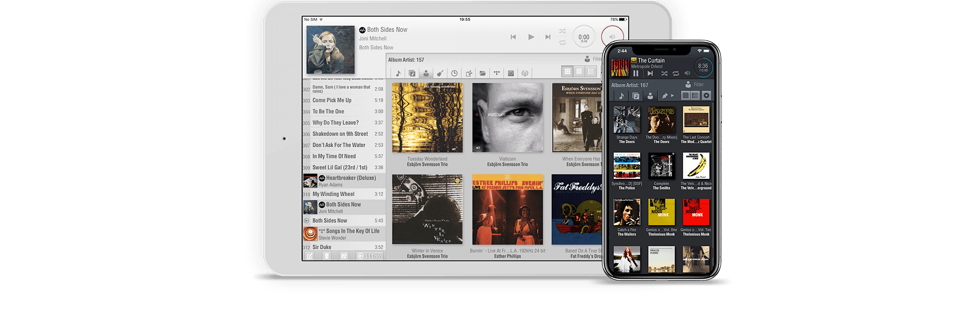The width and height of the screenshot is (980, 314).
Task: Open the Albums tab on tablet browser
Action: tap(412, 73)
